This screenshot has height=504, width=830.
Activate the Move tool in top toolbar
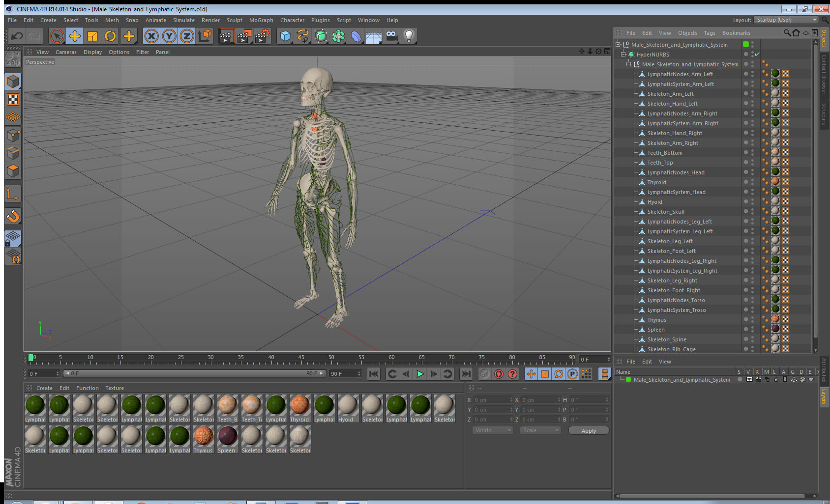tap(75, 36)
